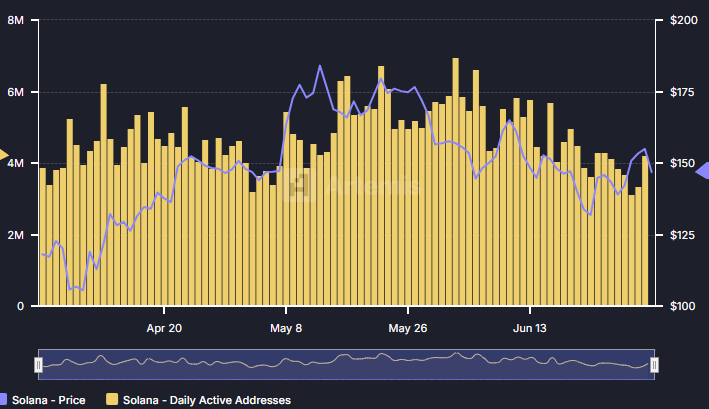Click the $175 right axis label
The width and height of the screenshot is (709, 409).
tap(682, 92)
